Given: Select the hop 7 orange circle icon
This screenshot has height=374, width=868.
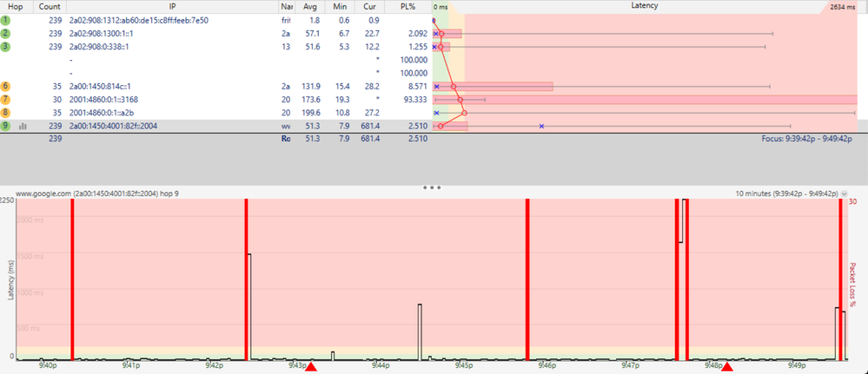Looking at the screenshot, I should click(5, 100).
